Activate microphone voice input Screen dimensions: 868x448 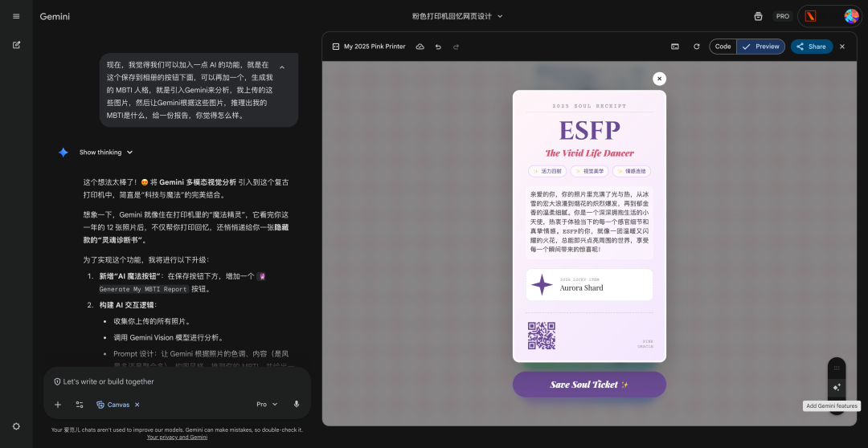point(296,405)
